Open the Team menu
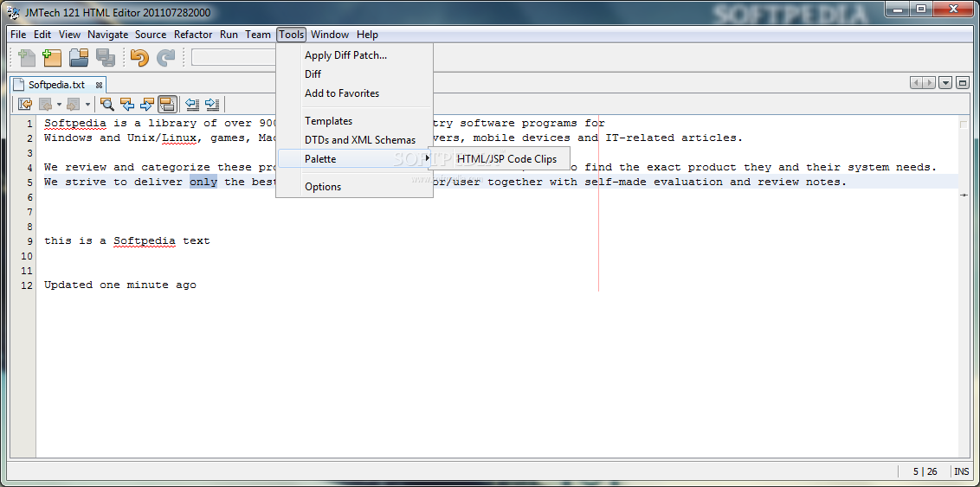This screenshot has width=980, height=487. tap(257, 35)
